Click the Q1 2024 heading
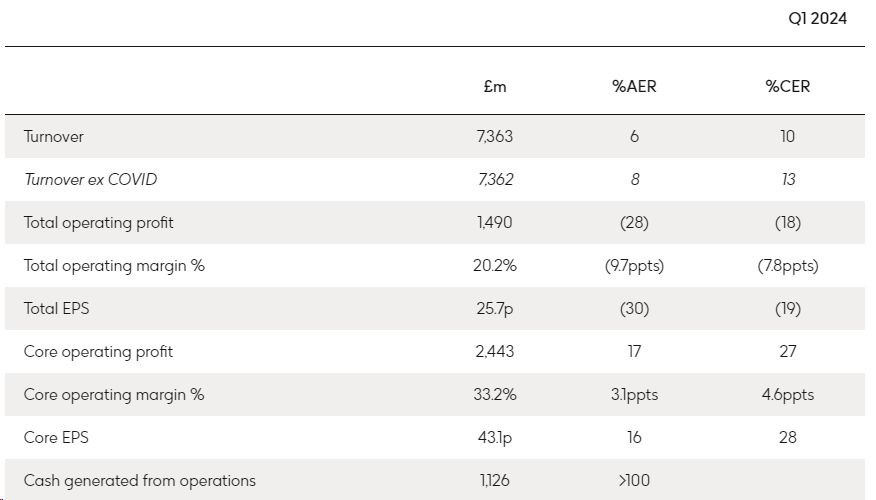 pyautogui.click(x=817, y=18)
